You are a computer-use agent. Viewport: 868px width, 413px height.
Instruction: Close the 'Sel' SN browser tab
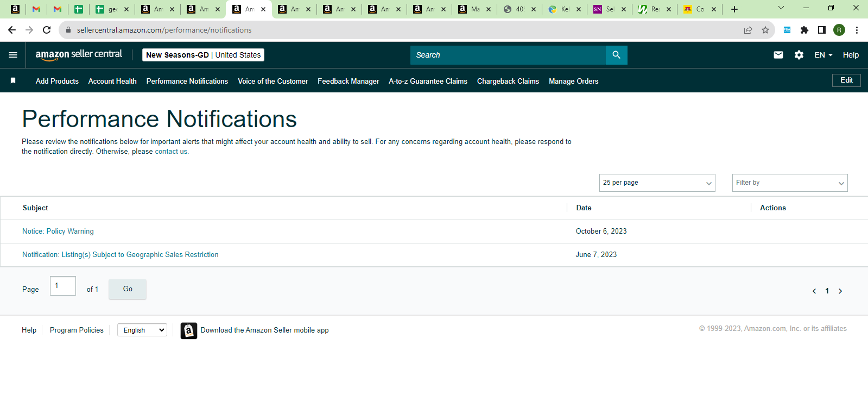pyautogui.click(x=624, y=9)
